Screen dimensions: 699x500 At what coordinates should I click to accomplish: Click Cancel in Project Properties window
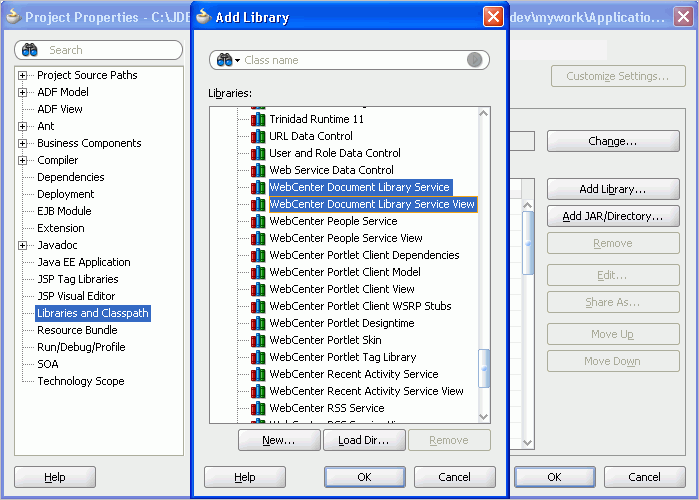point(645,477)
